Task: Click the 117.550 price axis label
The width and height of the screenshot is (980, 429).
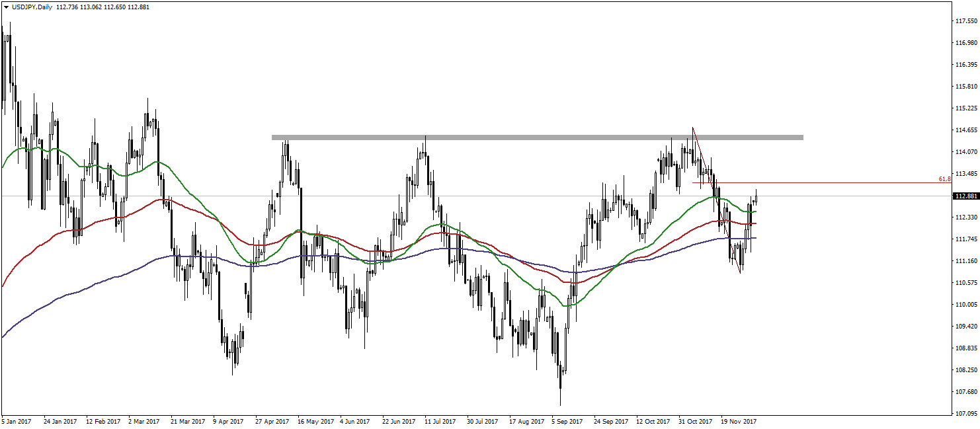Action: [966, 21]
